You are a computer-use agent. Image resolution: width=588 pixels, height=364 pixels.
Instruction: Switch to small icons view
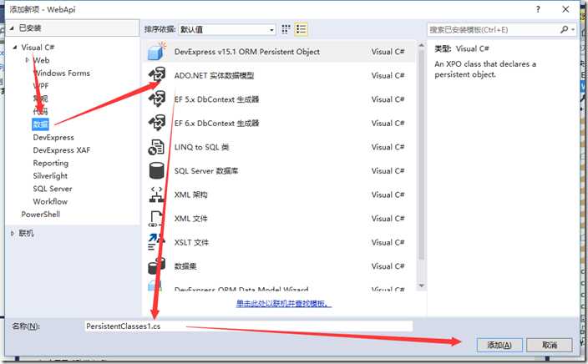point(286,29)
